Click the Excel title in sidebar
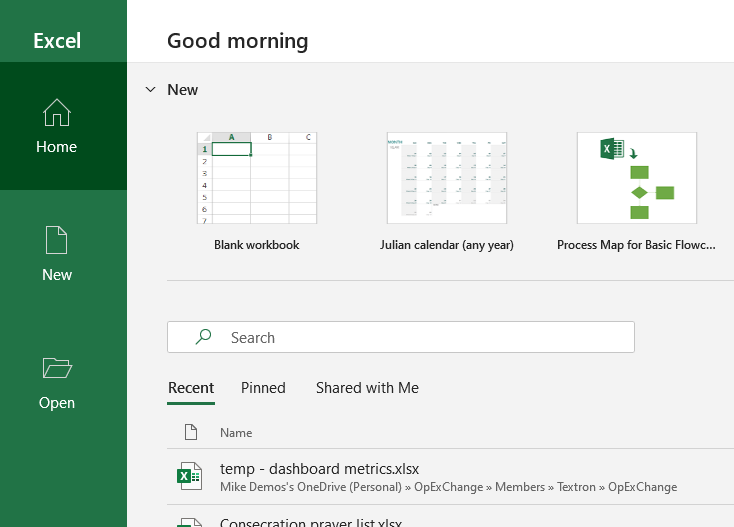The image size is (734, 527). [x=57, y=41]
